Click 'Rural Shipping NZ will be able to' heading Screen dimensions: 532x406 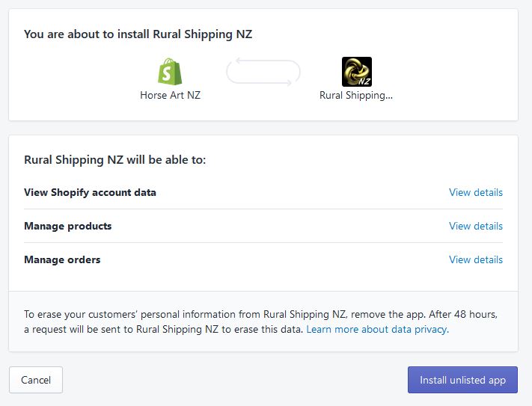click(114, 159)
